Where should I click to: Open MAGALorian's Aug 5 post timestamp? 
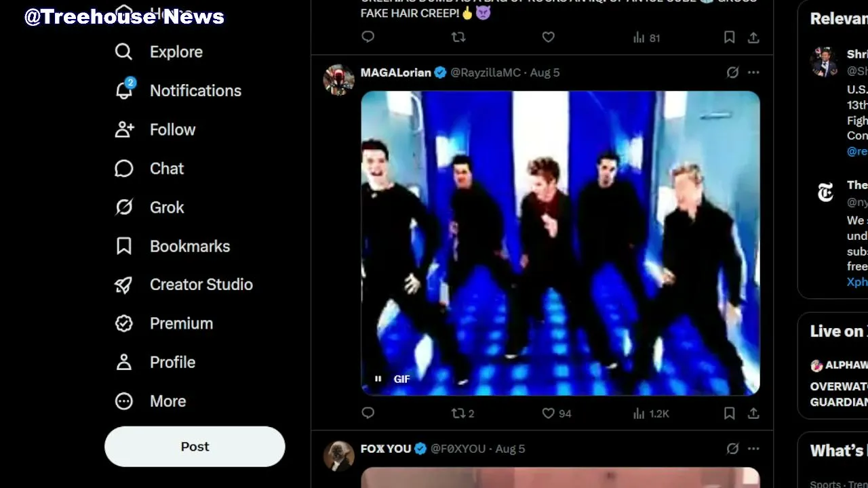(545, 73)
